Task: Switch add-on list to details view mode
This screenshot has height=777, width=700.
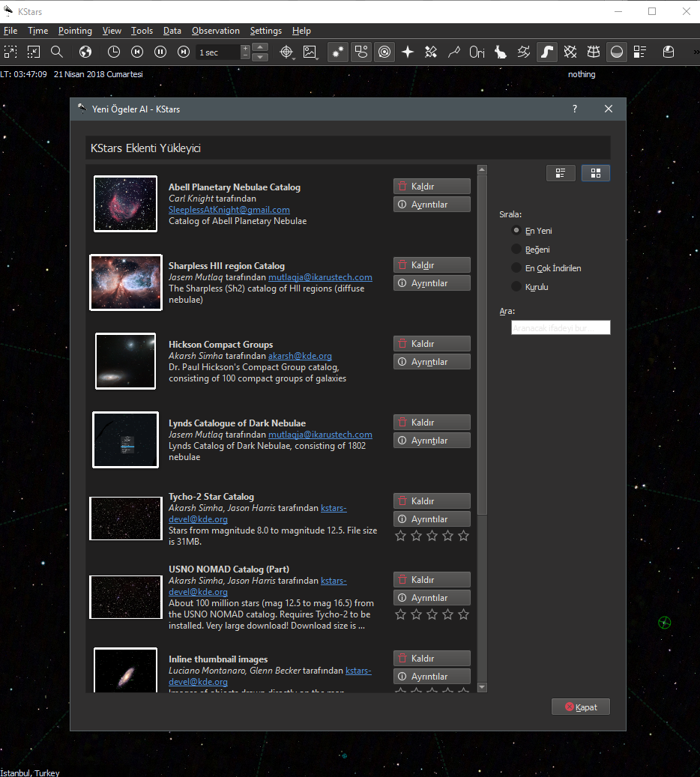Action: tap(561, 173)
